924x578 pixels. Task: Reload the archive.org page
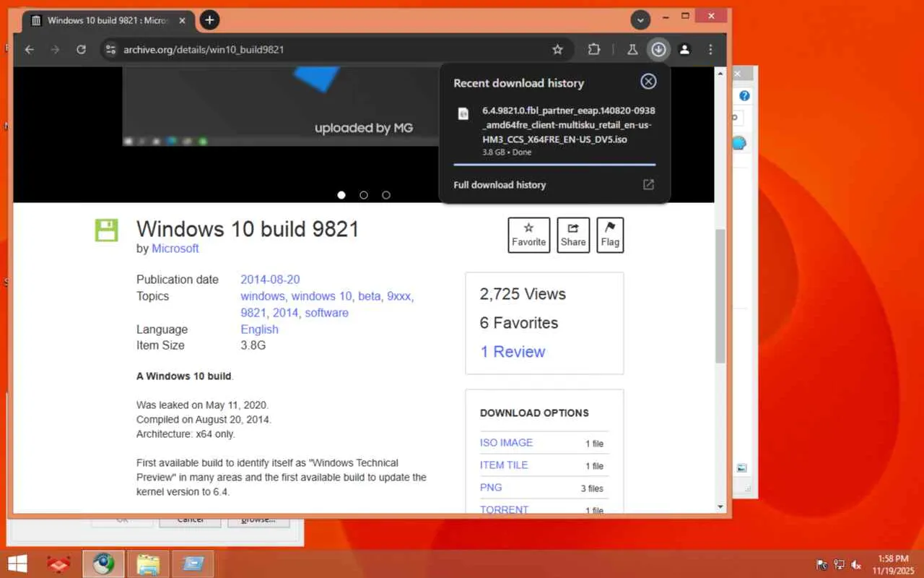coord(82,50)
